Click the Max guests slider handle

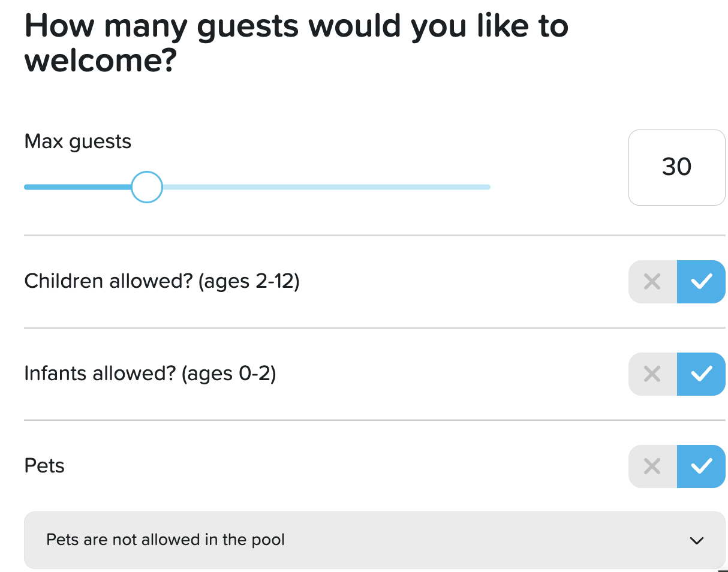pos(147,187)
